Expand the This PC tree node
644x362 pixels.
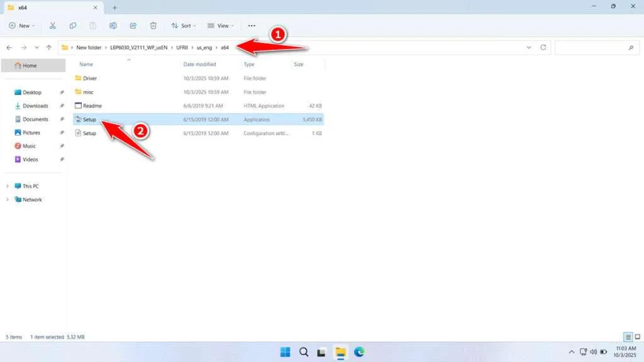8,186
